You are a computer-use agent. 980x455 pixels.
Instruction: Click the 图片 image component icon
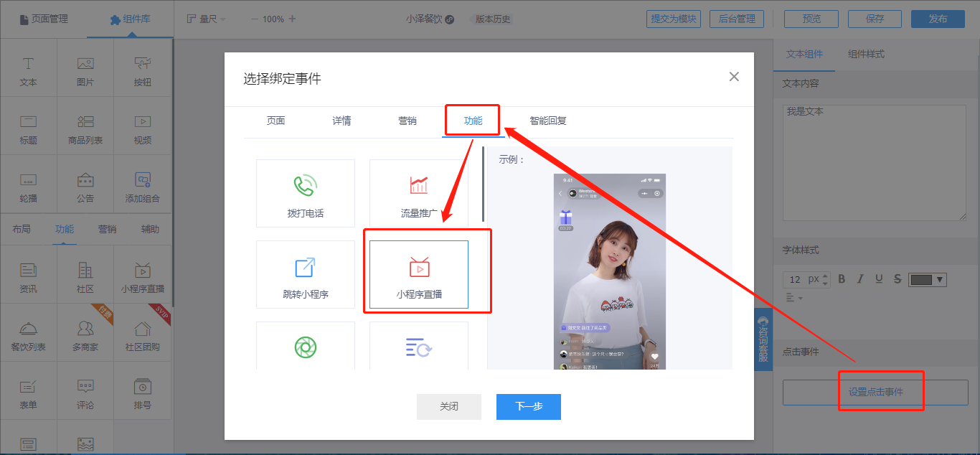coord(85,70)
